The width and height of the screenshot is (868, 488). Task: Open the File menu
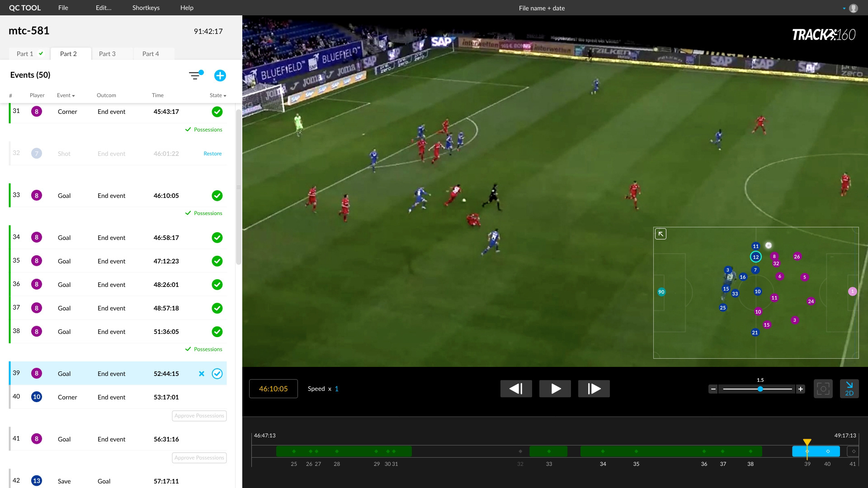[x=63, y=8]
